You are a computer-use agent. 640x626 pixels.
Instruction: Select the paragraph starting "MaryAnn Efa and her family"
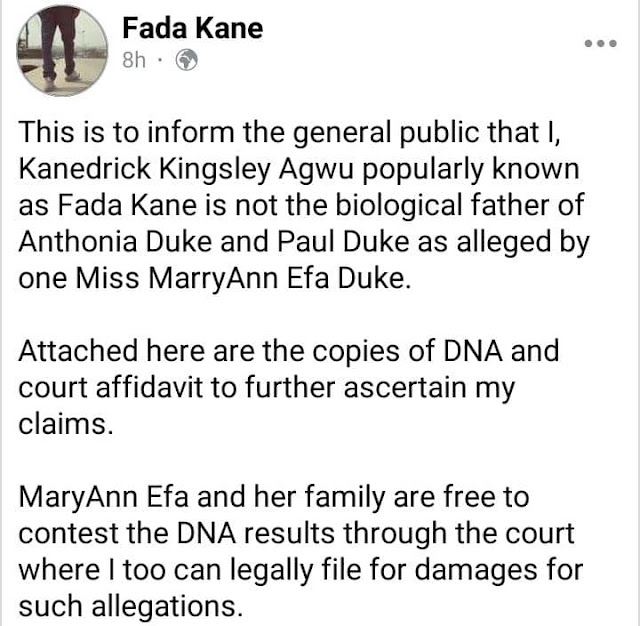coord(301,552)
